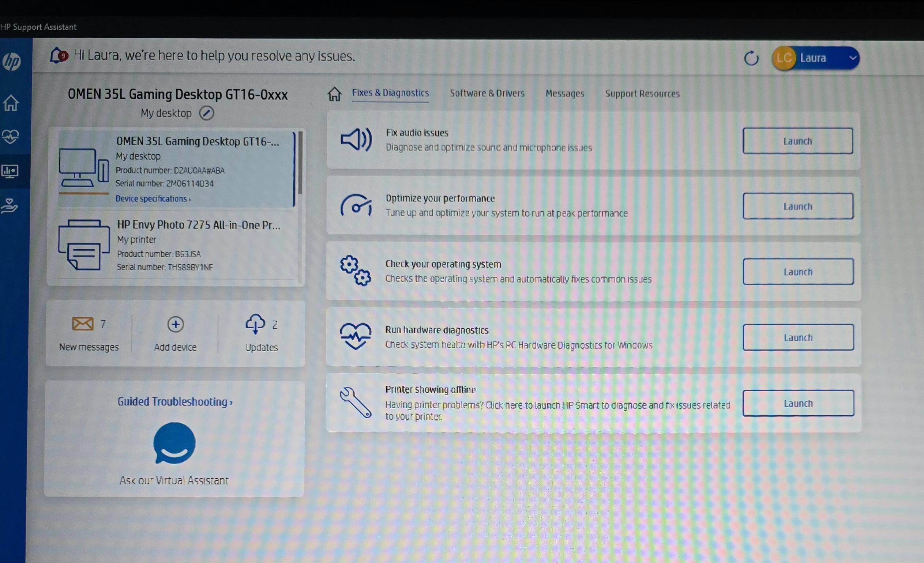Open the Updates cloud download icon
This screenshot has width=924, height=563.
255,324
